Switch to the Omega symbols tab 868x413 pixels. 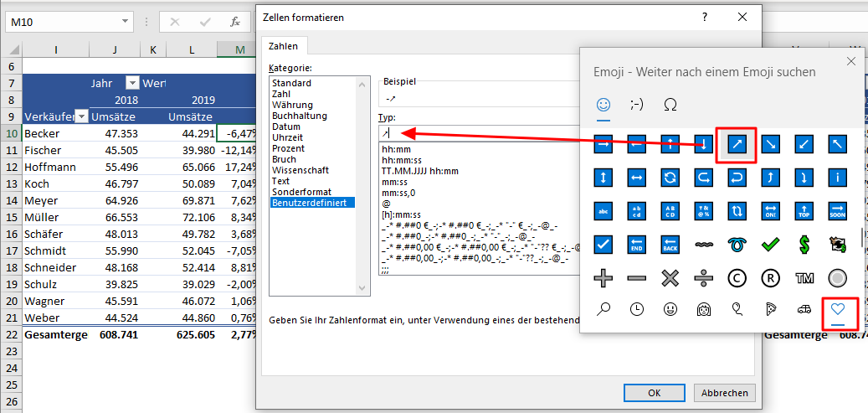click(670, 105)
